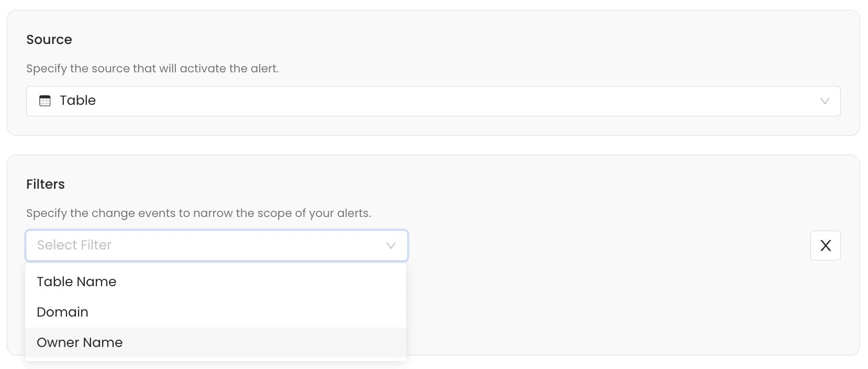Click the Select Filter placeholder text

pos(74,245)
